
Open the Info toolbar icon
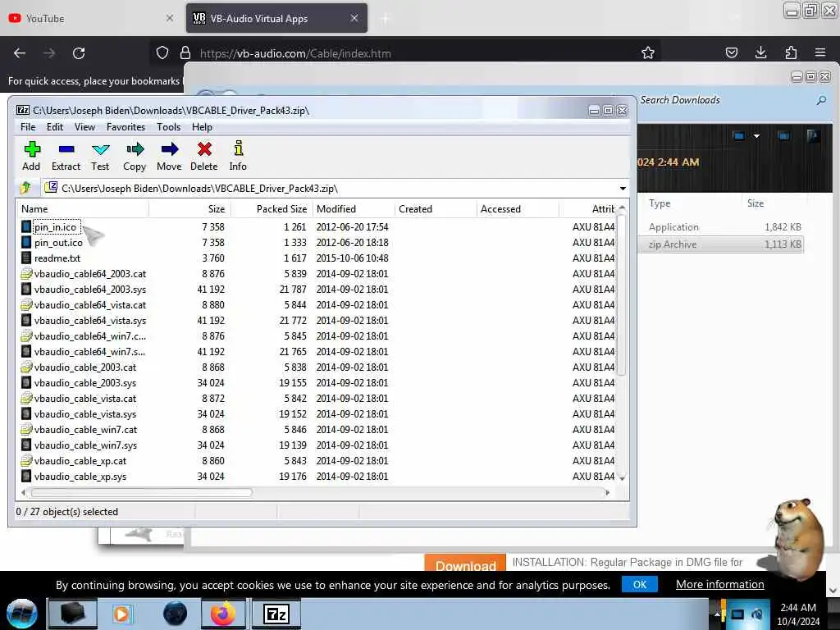tap(238, 155)
